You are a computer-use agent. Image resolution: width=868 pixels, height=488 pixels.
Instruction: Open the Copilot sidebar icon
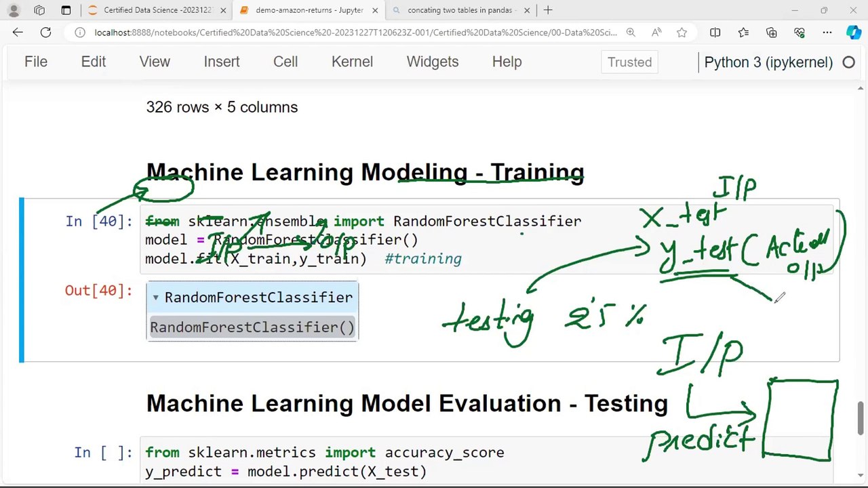click(x=854, y=33)
